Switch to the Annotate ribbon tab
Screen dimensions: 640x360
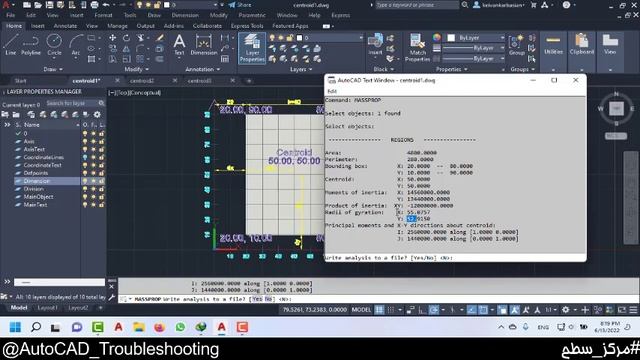point(65,26)
